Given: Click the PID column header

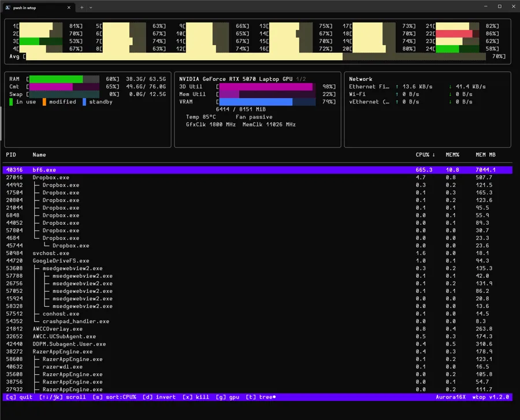Looking at the screenshot, I should coord(11,154).
